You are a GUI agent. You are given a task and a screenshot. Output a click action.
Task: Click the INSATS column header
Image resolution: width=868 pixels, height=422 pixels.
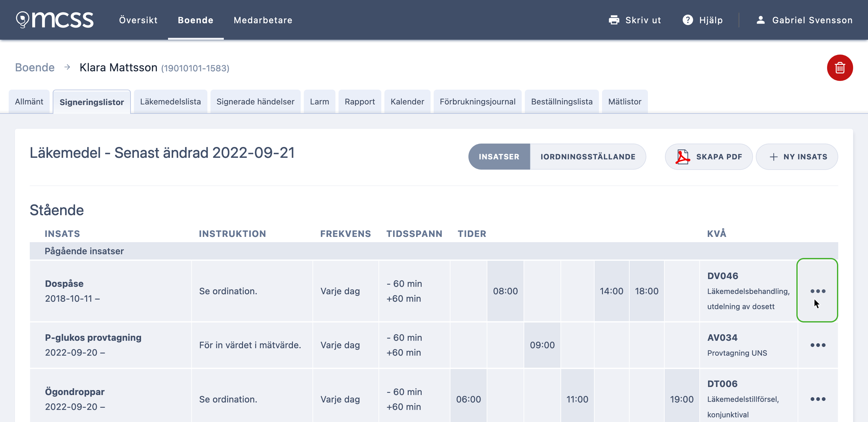click(62, 233)
